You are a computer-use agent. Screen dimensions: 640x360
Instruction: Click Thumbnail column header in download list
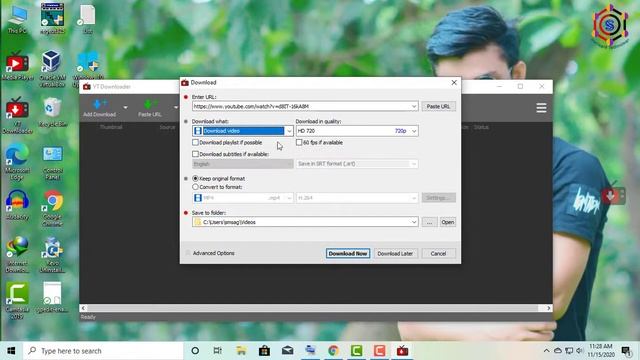111,127
